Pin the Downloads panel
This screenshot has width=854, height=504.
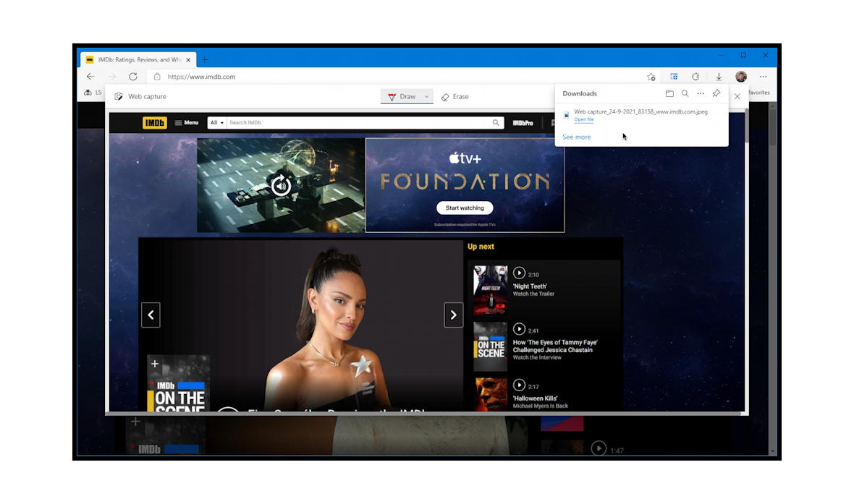point(716,93)
